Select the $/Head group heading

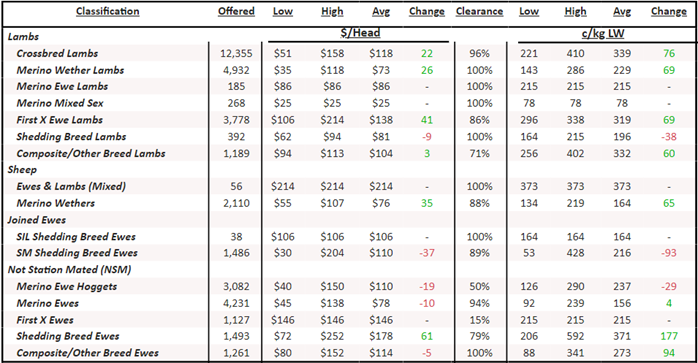(361, 33)
